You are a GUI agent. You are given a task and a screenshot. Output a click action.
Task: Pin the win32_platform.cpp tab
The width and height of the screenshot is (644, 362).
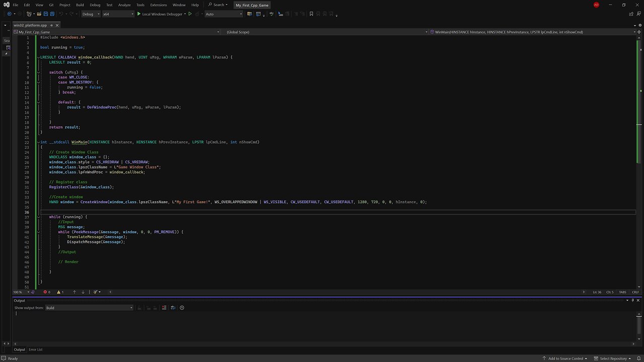point(51,25)
